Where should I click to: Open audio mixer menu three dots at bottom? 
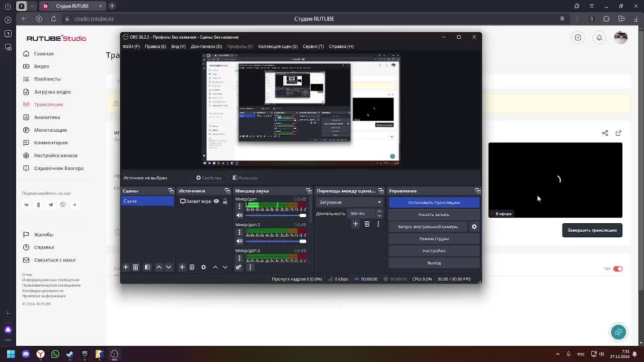[250, 267]
